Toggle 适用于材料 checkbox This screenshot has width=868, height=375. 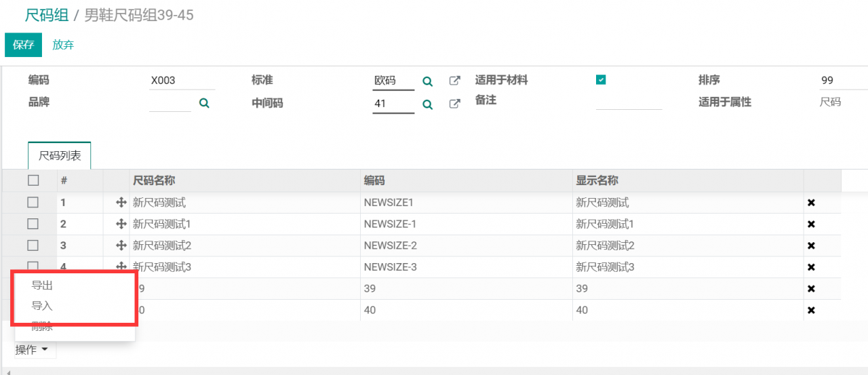point(601,80)
